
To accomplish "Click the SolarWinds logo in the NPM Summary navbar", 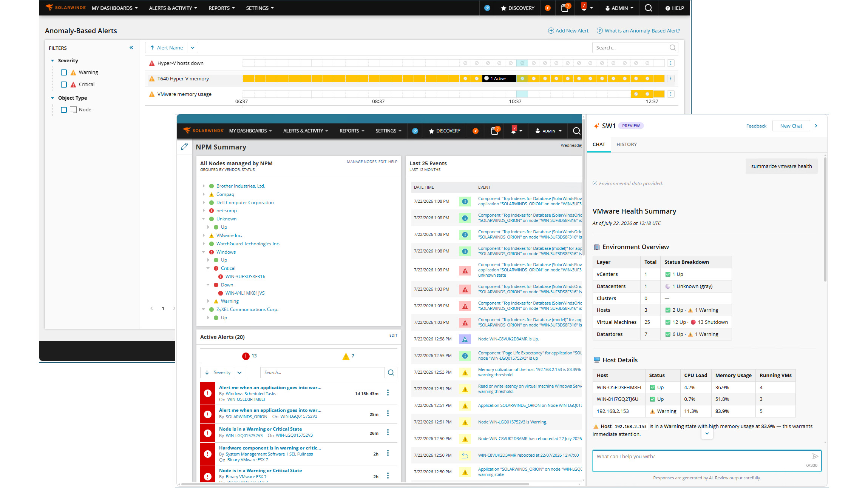I will (203, 131).
